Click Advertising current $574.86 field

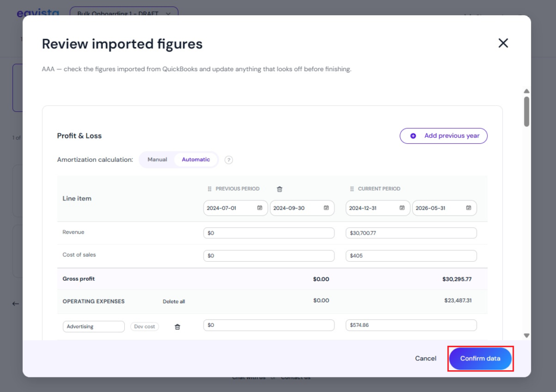[x=411, y=325]
